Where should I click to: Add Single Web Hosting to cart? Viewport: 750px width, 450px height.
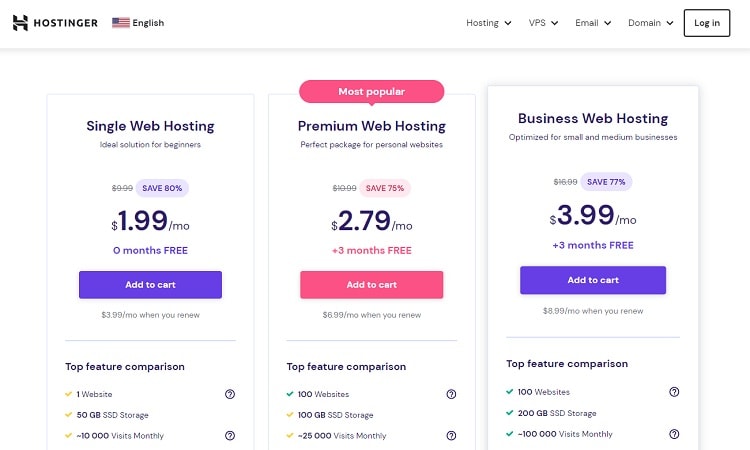tap(150, 285)
